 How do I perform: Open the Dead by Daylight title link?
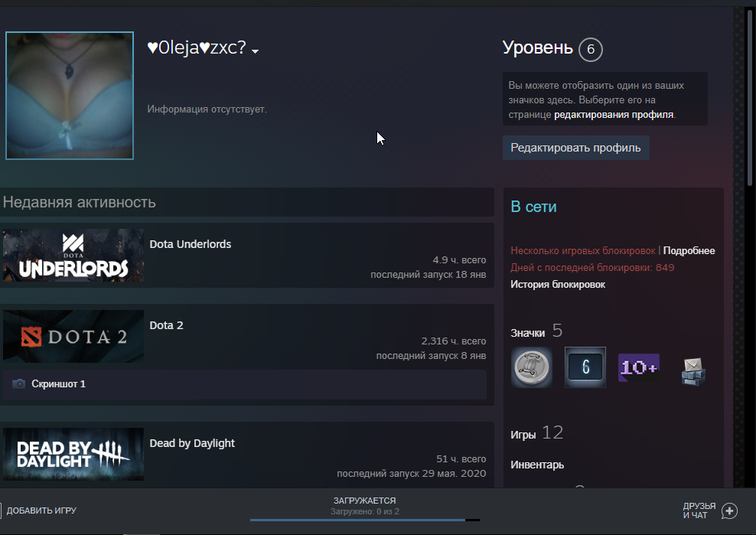coord(192,443)
